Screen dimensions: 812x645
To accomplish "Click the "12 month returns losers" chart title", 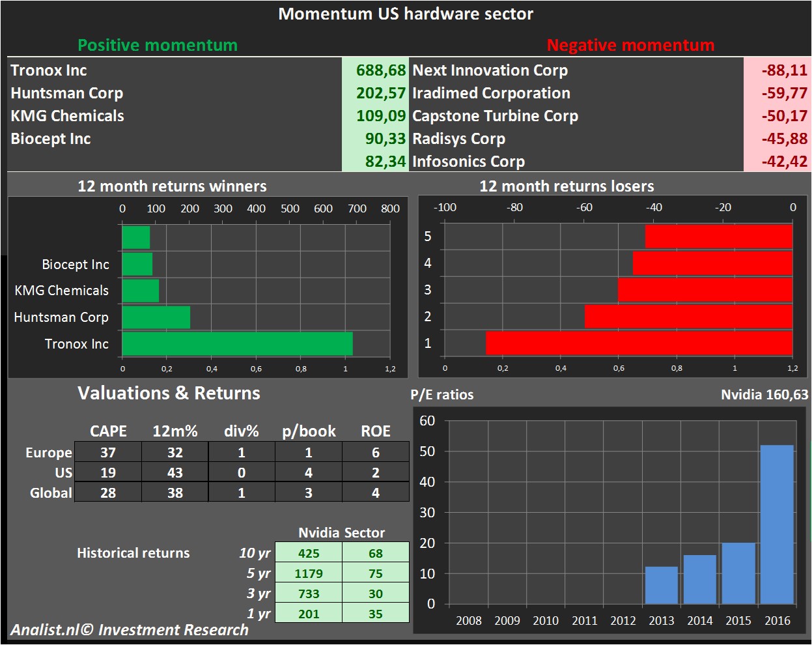I will [567, 186].
